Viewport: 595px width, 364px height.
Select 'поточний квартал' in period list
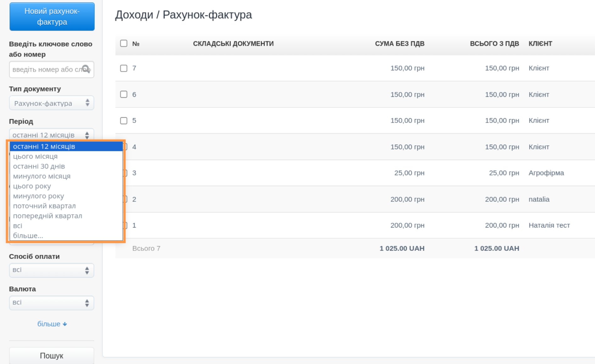(x=44, y=206)
